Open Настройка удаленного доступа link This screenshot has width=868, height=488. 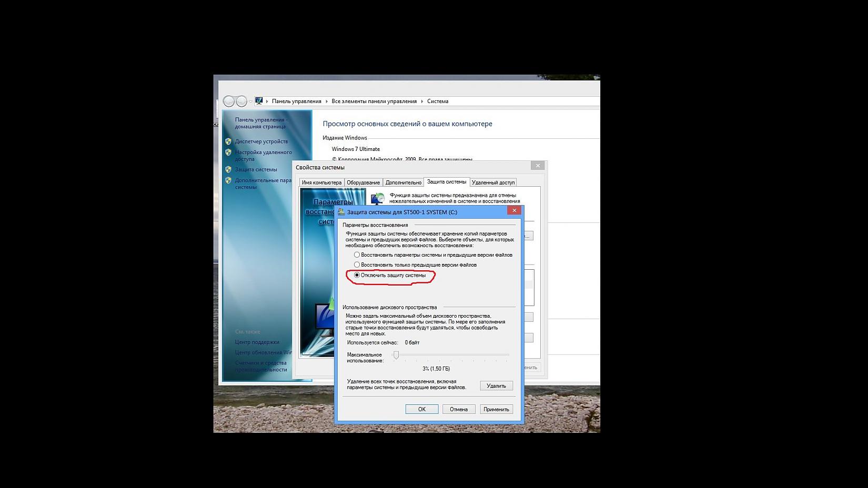click(x=264, y=156)
